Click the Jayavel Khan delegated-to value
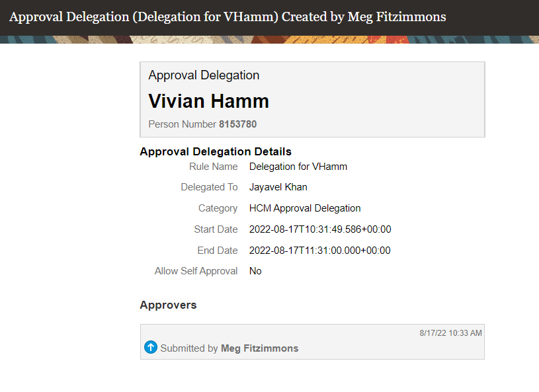This screenshot has height=392, width=539. coord(278,187)
